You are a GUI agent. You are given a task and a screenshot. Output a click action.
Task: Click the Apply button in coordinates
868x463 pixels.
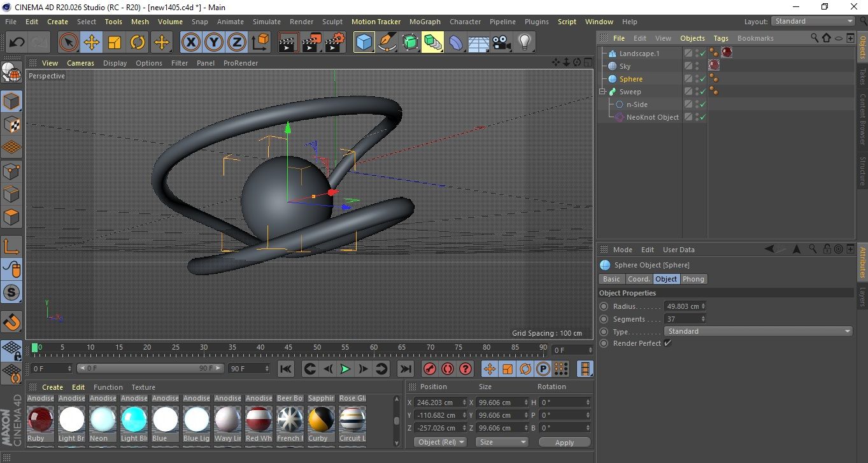point(564,442)
